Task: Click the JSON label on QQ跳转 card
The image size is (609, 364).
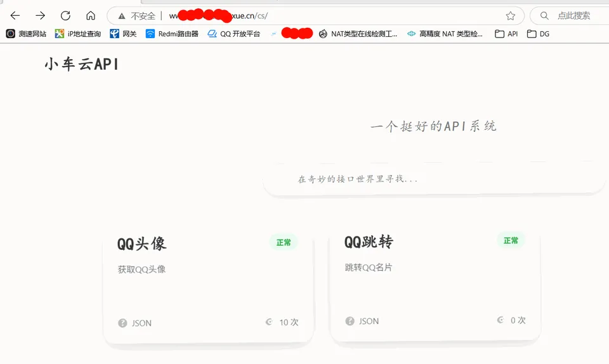Action: [x=369, y=321]
